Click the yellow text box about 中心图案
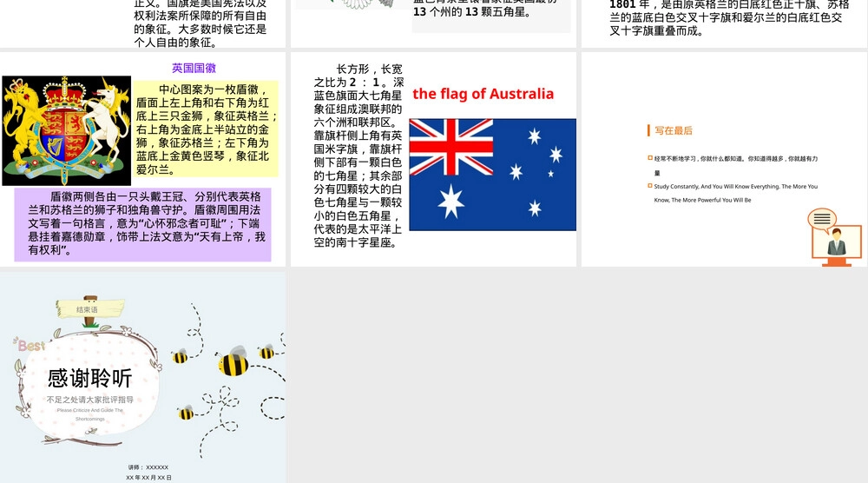868x483 pixels. coord(206,129)
